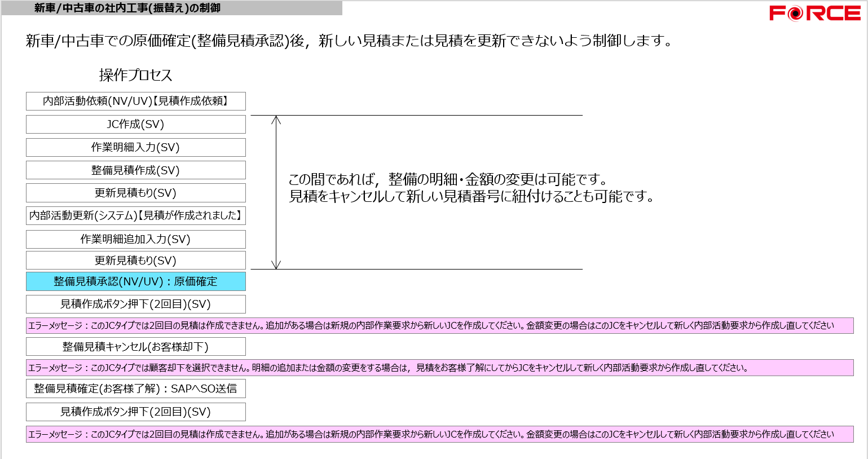
Task: Click the 整備見積作成(SV) box
Action: click(135, 170)
